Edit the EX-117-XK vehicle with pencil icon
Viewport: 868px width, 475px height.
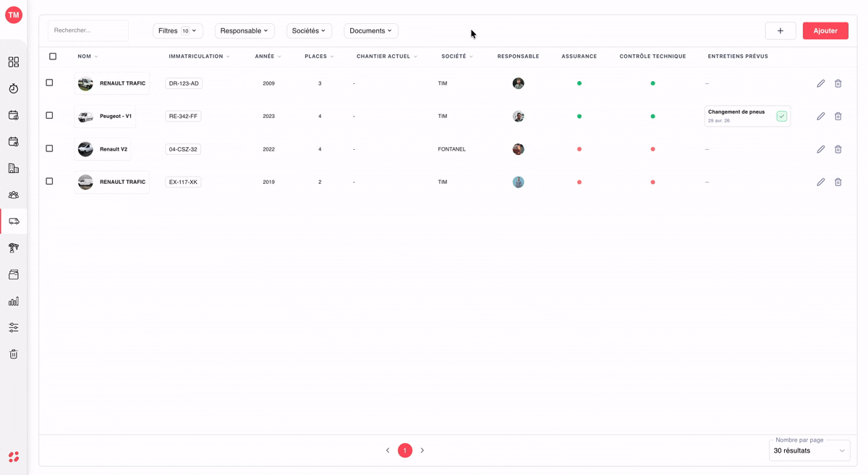tap(821, 182)
